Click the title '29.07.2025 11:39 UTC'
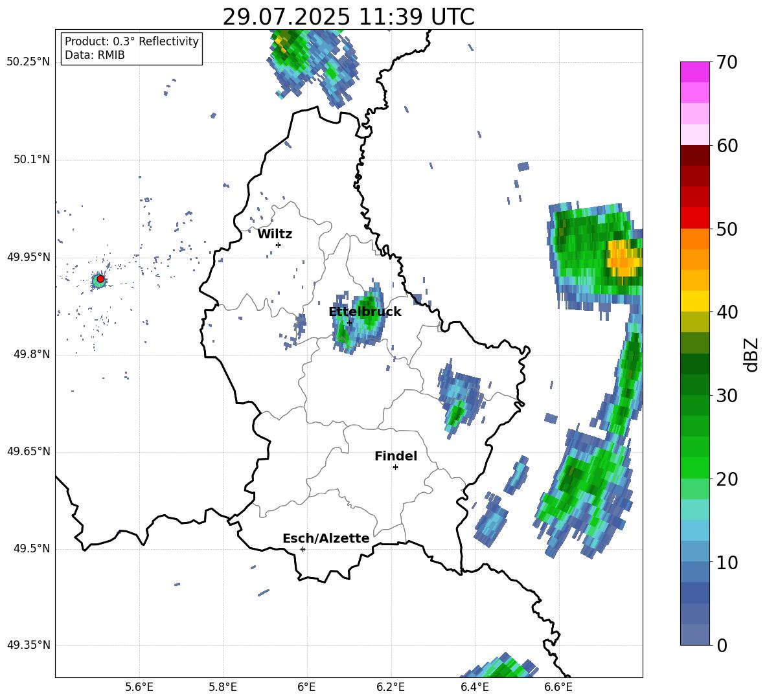Viewport: 767px width, 700px height. coord(349,17)
